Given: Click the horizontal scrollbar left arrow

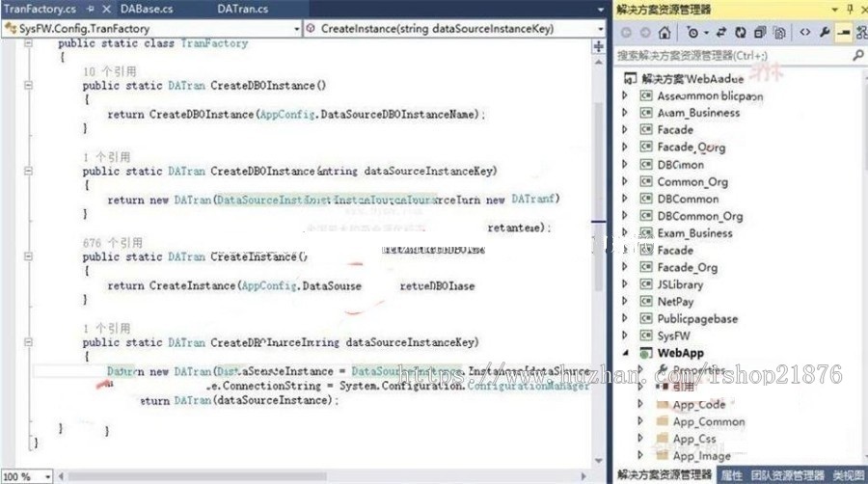Looking at the screenshot, I should tap(61, 476).
